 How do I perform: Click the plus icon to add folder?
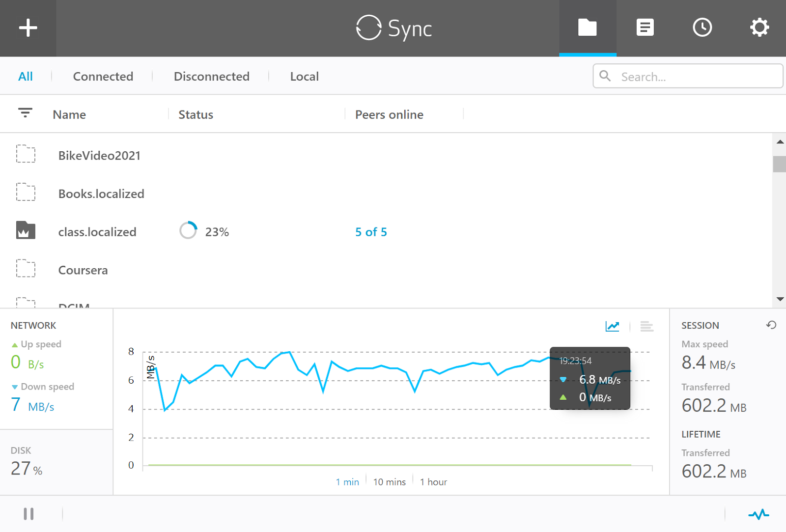pyautogui.click(x=28, y=28)
